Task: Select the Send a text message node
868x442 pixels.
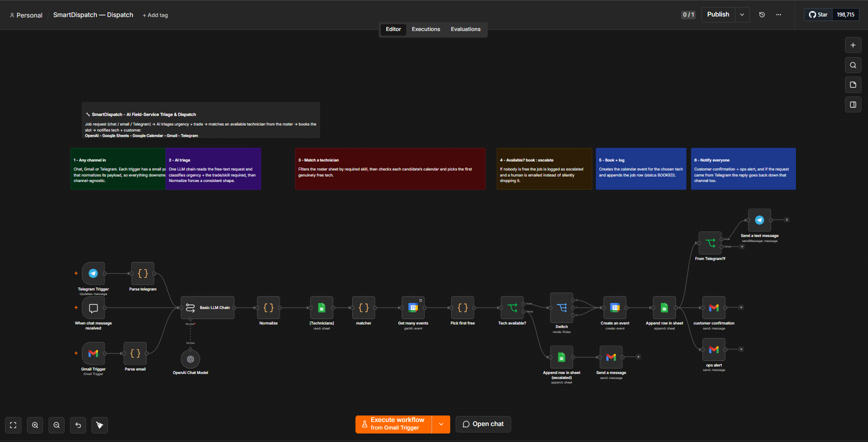Action: point(759,220)
